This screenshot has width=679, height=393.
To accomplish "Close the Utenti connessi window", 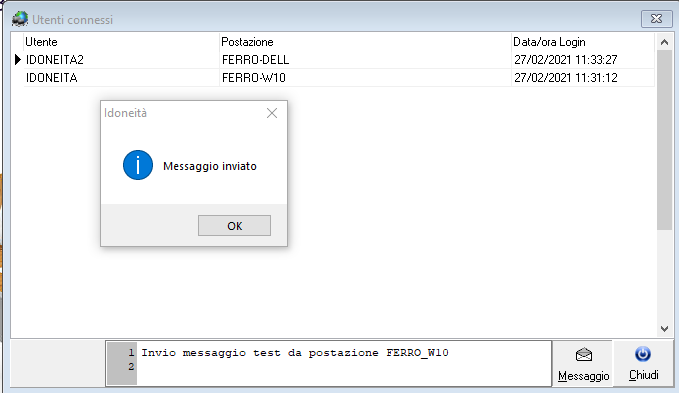I will coord(656,19).
